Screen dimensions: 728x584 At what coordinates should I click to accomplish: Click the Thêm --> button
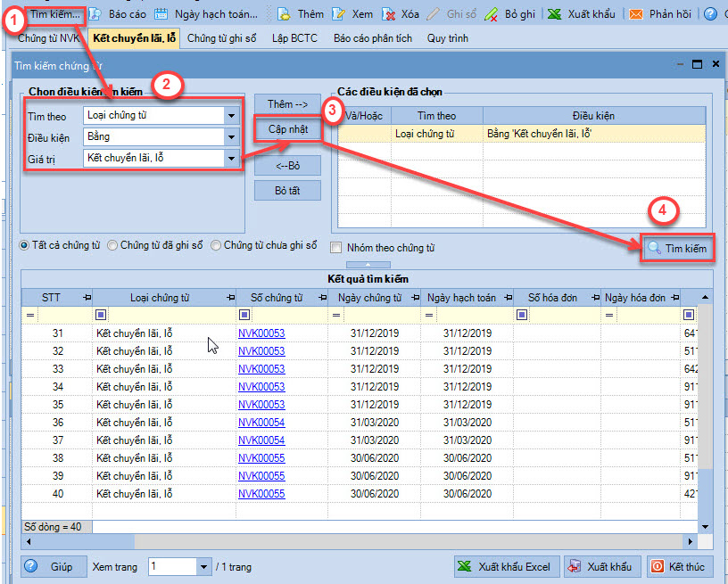pos(287,104)
